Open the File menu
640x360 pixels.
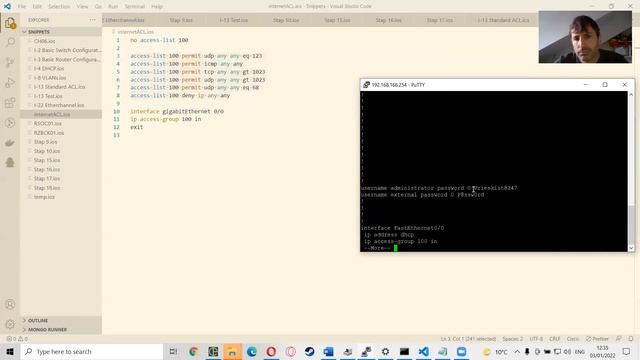coord(22,7)
